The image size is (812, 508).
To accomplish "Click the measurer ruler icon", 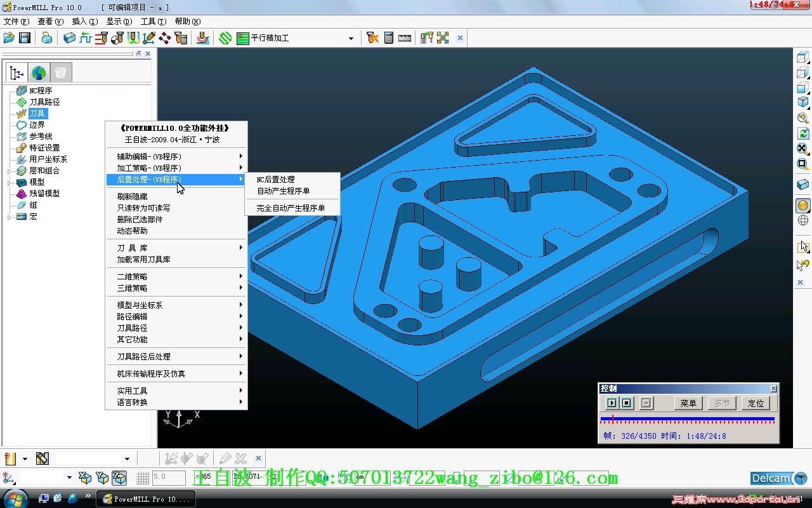I will pyautogui.click(x=405, y=38).
